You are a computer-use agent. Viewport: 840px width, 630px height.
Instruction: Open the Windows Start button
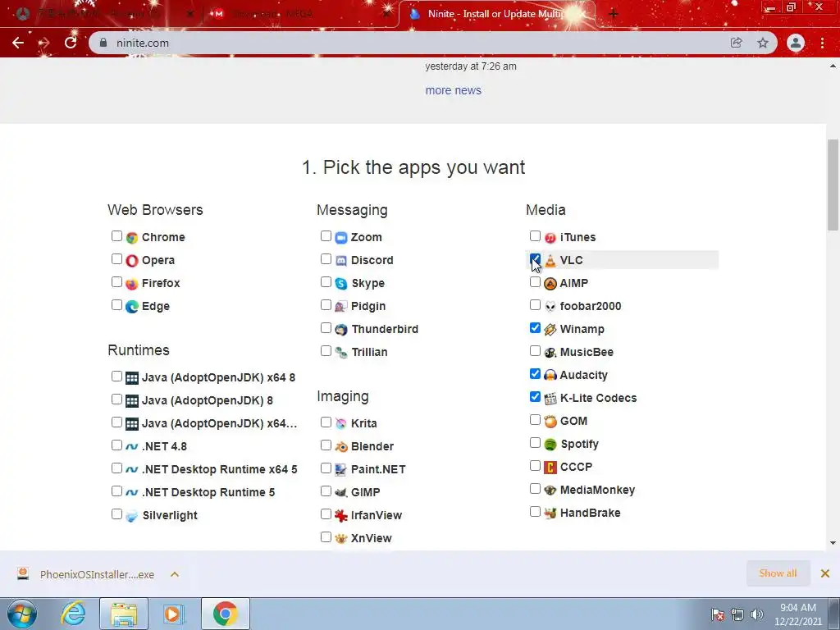22,614
